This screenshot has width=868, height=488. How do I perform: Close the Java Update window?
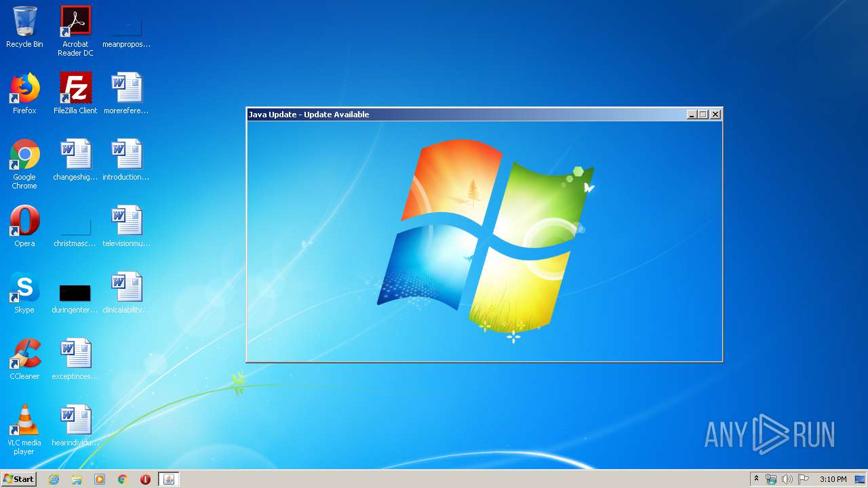715,115
